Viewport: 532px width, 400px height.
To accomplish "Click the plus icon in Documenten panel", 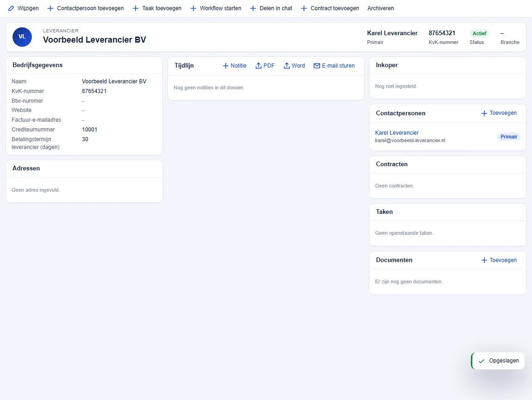I will 484,260.
